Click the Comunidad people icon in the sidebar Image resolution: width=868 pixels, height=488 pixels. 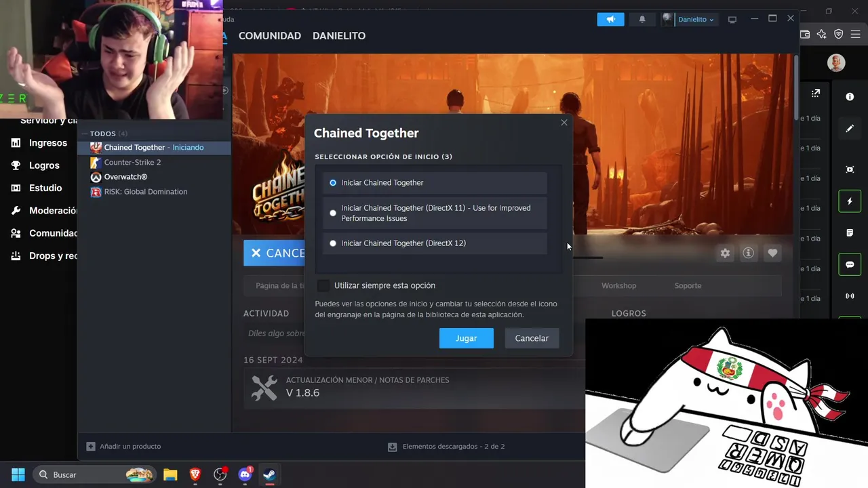coord(16,233)
